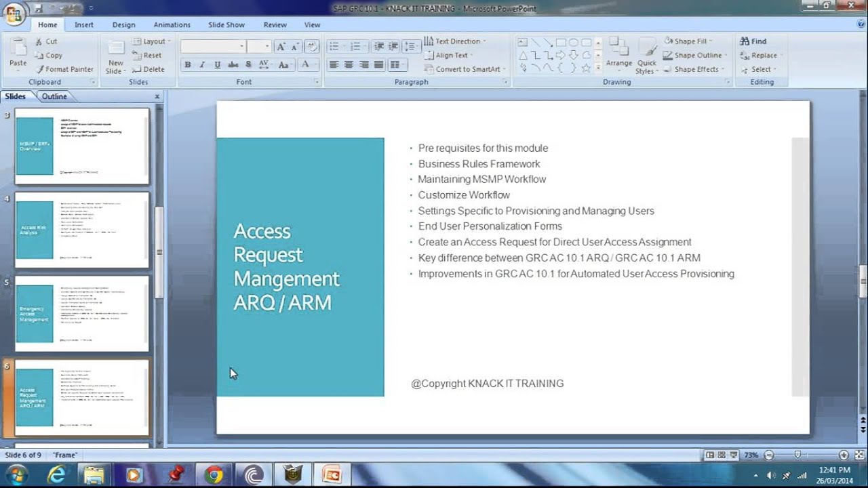Viewport: 868px width, 488px height.
Task: Open the Animations ribbon tab
Action: tap(172, 25)
